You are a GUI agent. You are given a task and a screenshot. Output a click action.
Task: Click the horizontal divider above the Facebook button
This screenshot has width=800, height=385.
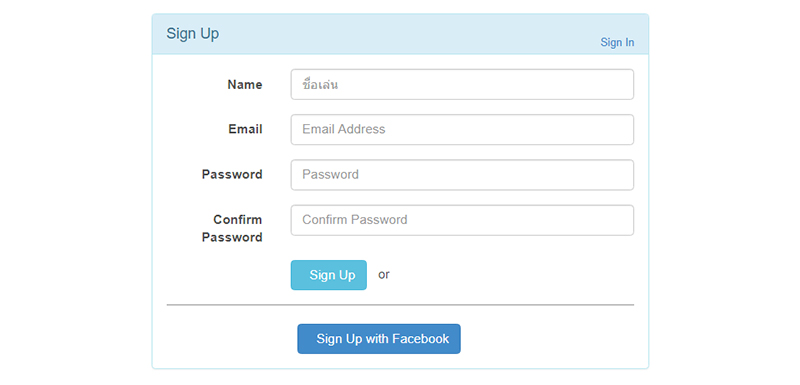click(400, 305)
